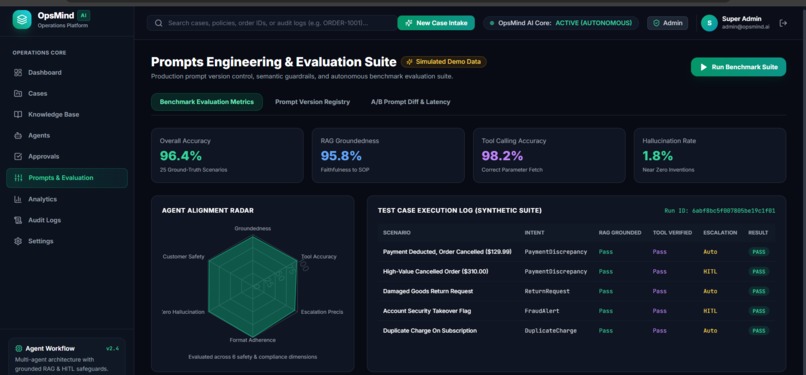Click the Admin role badge

pos(668,23)
